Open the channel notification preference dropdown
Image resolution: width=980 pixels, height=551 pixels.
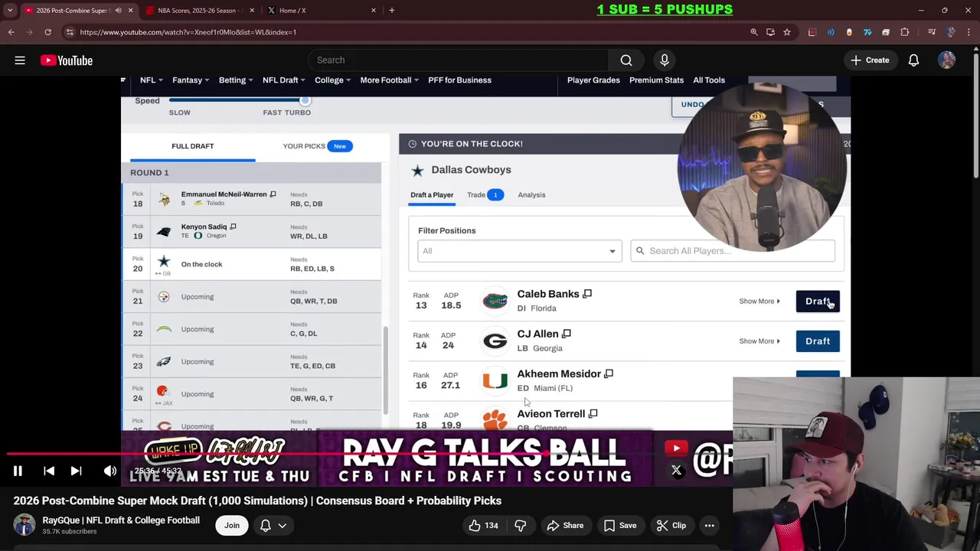273,526
